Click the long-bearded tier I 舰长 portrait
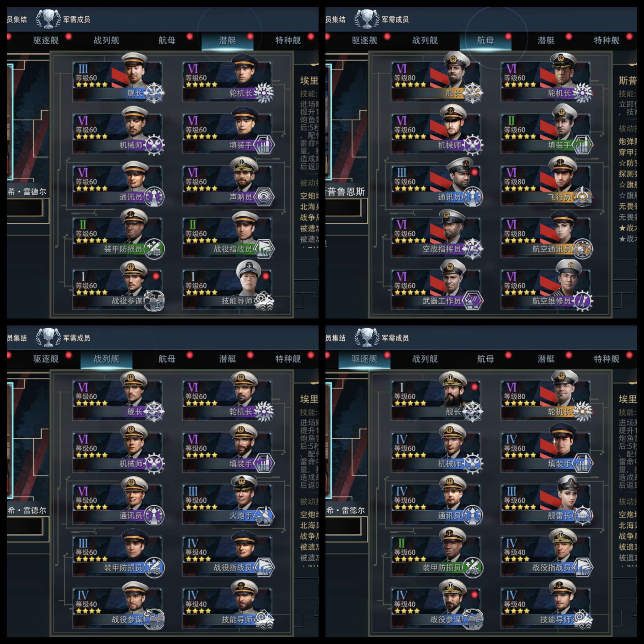 [x=453, y=389]
